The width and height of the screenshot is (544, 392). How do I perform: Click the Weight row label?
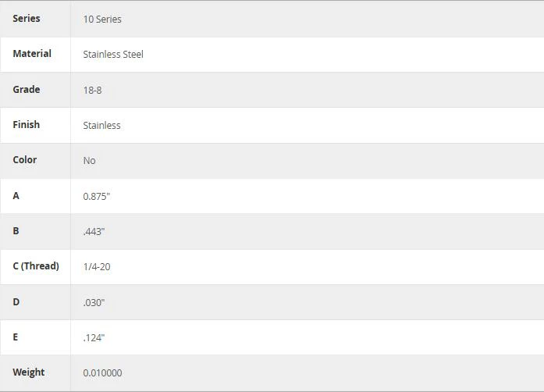pyautogui.click(x=28, y=372)
